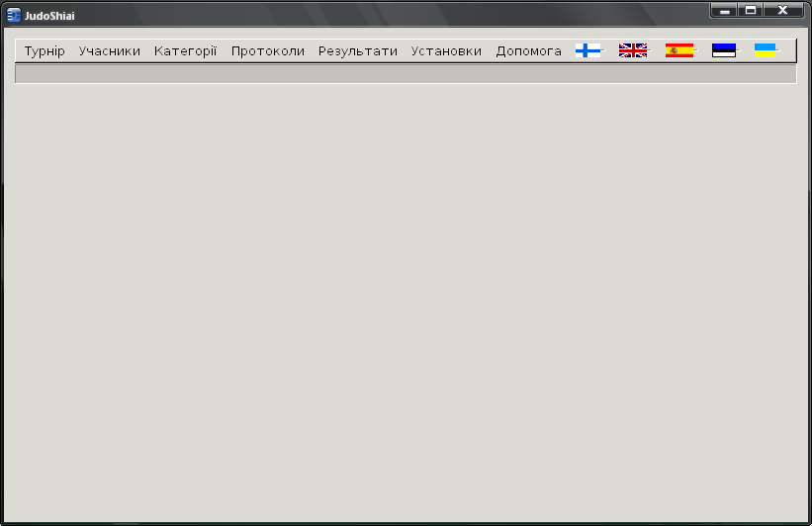Expand the Категорії menu
The width and height of the screenshot is (812, 526).
tap(185, 51)
